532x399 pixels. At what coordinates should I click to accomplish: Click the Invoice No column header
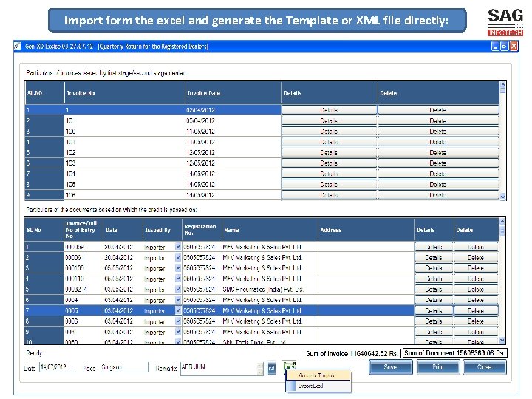pyautogui.click(x=125, y=93)
